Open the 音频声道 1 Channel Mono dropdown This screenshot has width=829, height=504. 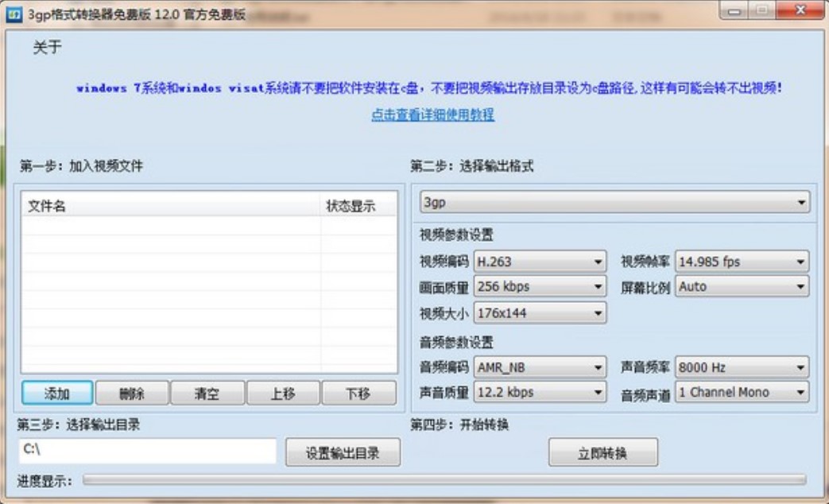(742, 393)
